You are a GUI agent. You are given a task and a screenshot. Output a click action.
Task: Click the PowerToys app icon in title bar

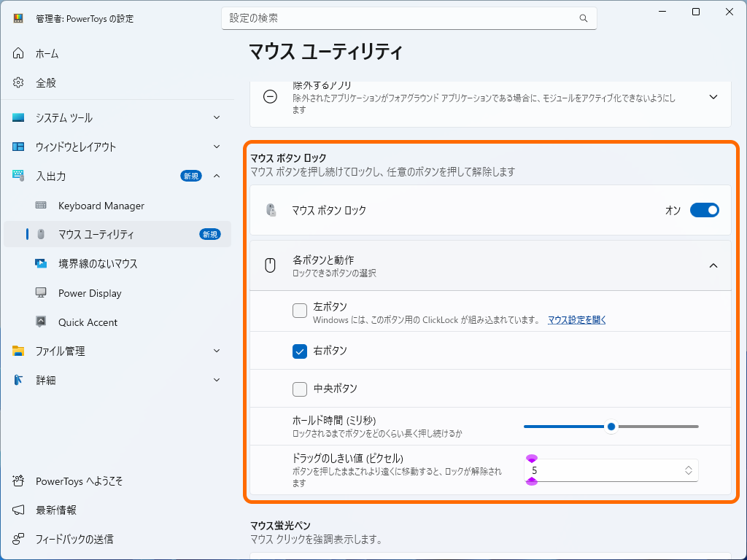(18, 18)
